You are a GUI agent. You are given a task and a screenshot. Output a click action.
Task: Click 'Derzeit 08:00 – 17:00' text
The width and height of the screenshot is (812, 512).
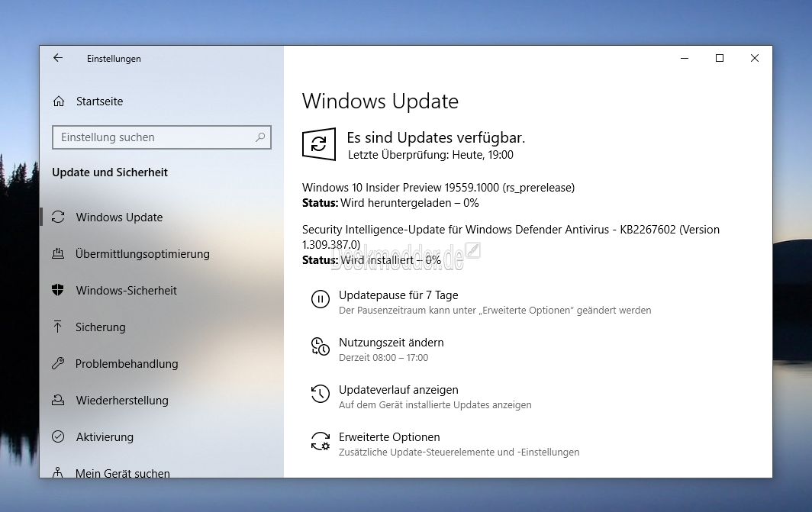[x=383, y=358]
